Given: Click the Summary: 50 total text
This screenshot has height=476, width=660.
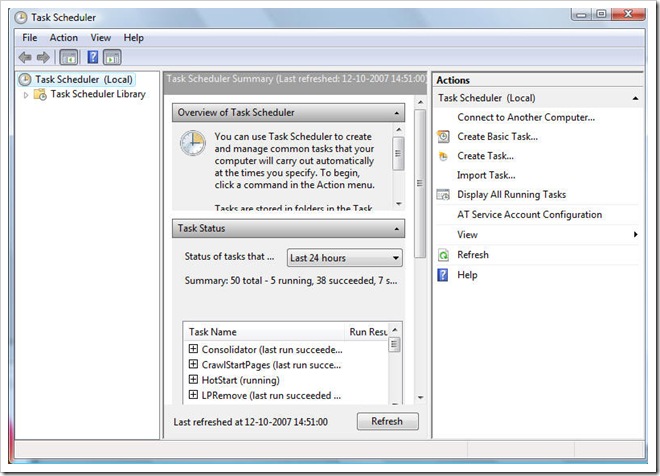Looking at the screenshot, I should pyautogui.click(x=291, y=281).
